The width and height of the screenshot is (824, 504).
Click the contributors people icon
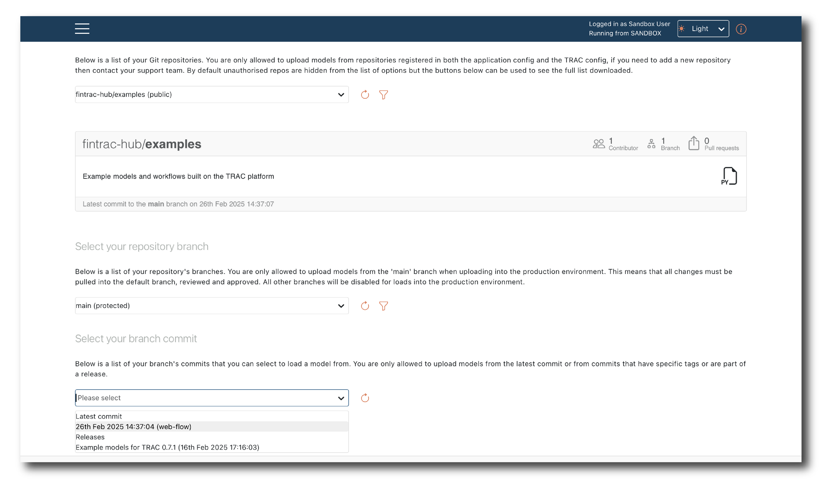(599, 144)
